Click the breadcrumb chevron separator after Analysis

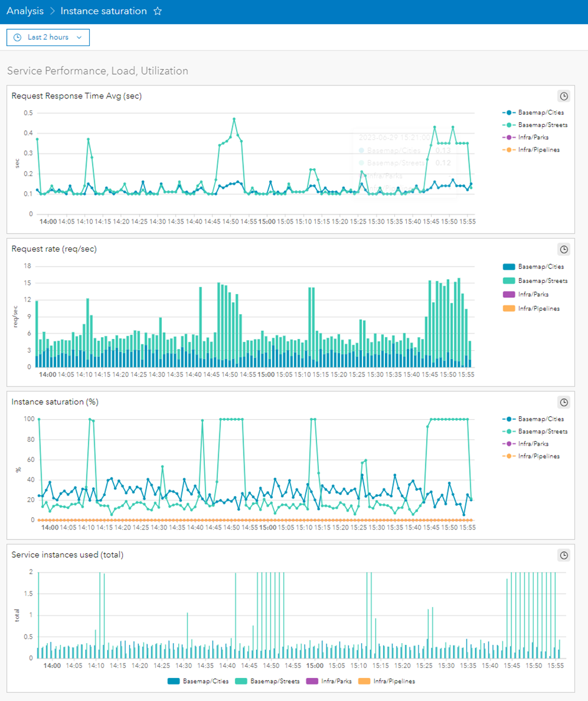[x=52, y=11]
